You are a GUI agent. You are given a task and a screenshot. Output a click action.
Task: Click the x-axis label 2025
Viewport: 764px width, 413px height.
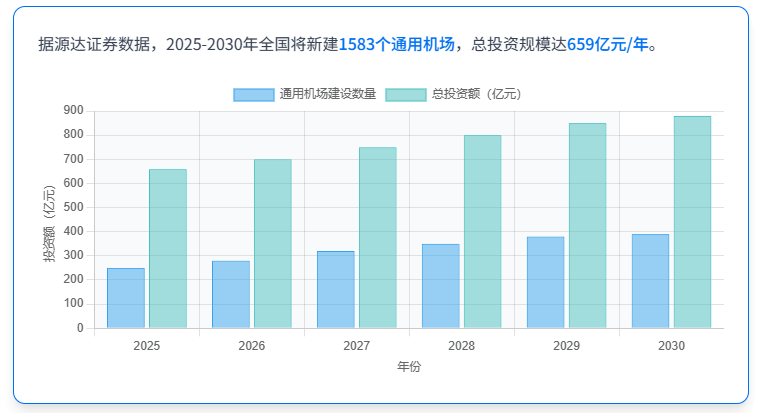(x=147, y=346)
